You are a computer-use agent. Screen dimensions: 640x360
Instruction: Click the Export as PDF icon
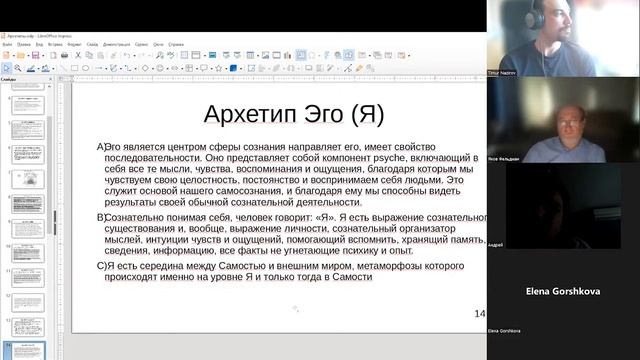pyautogui.click(x=53, y=55)
